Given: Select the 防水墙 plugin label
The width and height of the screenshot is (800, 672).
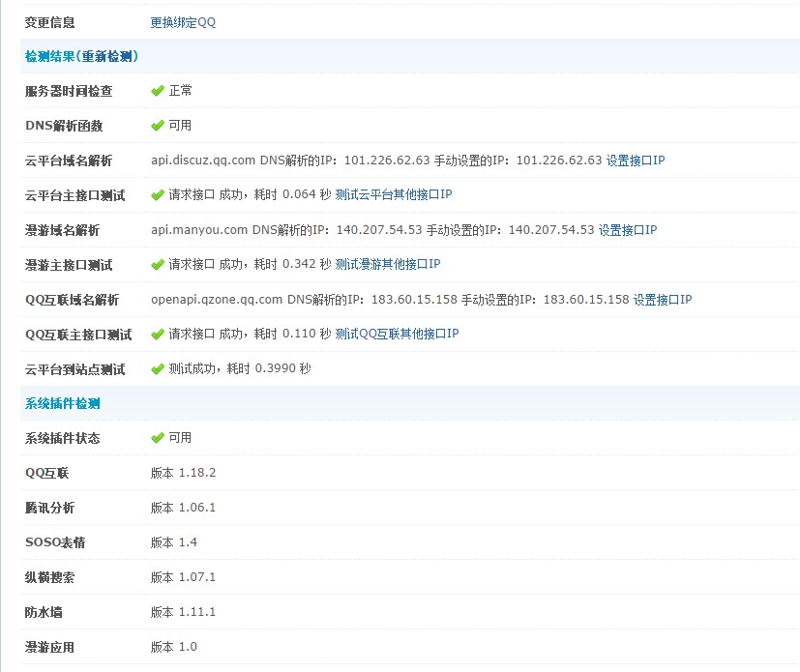Looking at the screenshot, I should [x=44, y=612].
